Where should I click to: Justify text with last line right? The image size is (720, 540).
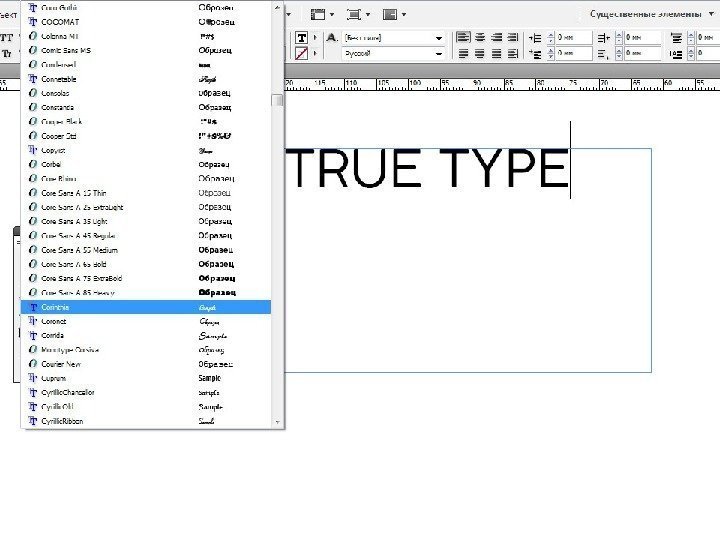496,54
